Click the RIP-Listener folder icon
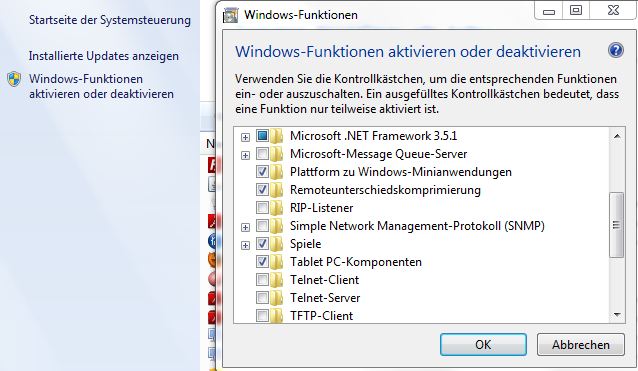 tap(277, 208)
